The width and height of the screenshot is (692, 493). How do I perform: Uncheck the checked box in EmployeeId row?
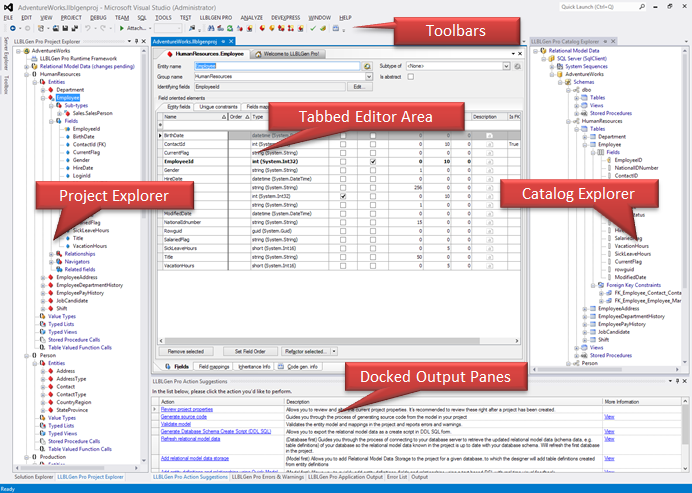[x=373, y=162]
